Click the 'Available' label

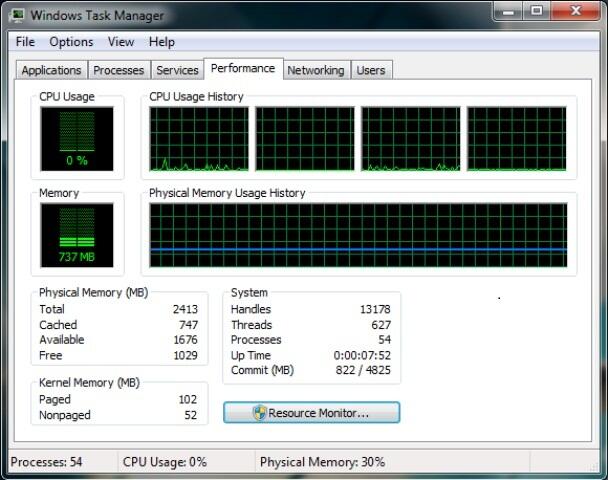point(62,340)
